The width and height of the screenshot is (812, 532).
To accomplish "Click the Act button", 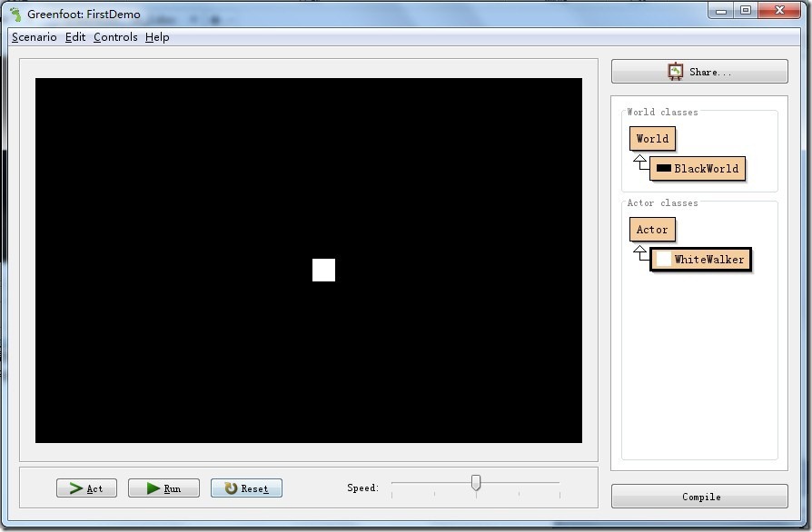I will (86, 488).
